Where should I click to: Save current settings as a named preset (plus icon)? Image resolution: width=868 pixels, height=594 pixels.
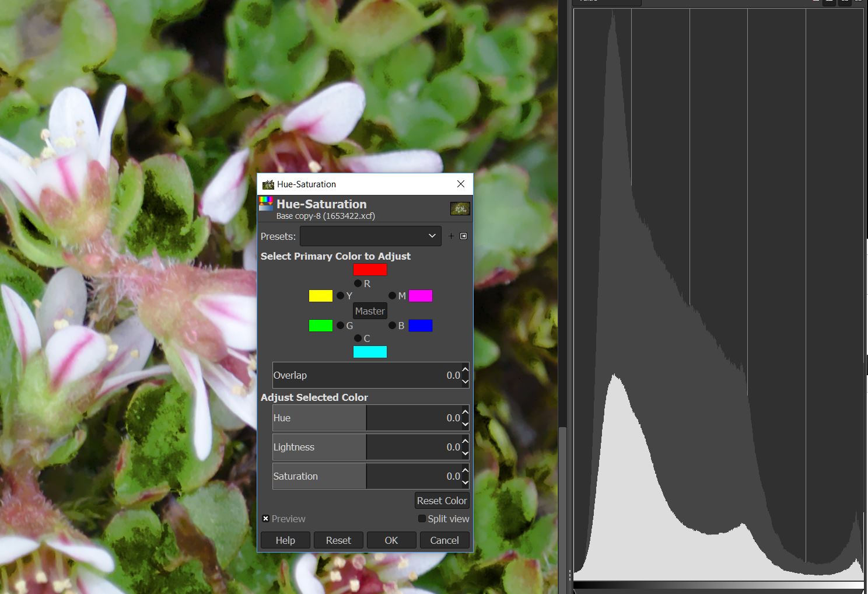click(451, 236)
